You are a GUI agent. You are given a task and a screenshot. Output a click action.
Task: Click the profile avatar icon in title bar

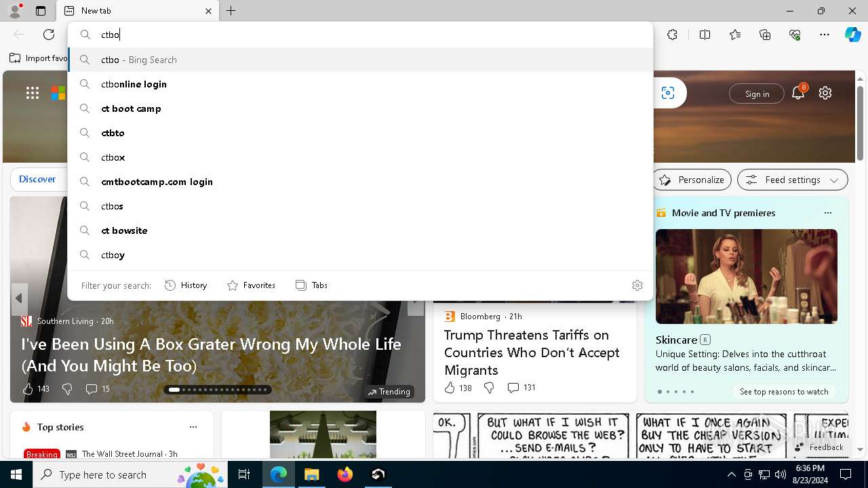pyautogui.click(x=15, y=11)
